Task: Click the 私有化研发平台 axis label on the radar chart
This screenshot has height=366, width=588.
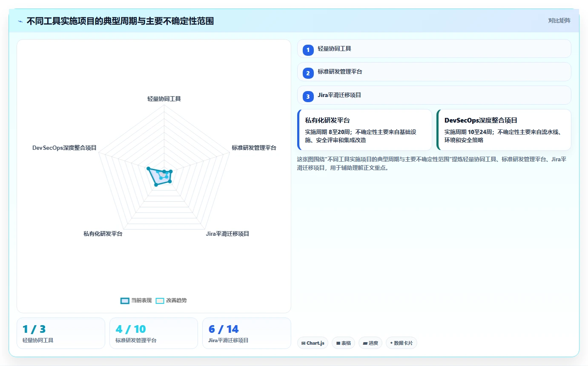Action: tap(103, 234)
